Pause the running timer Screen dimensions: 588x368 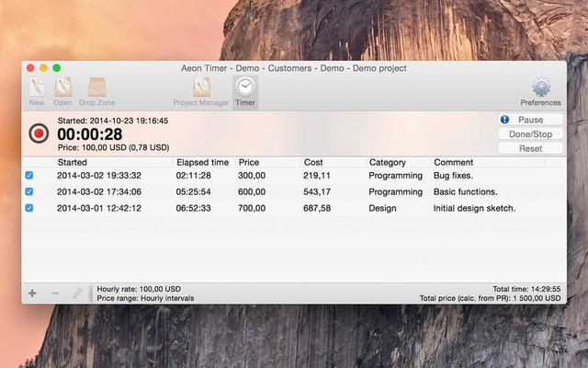point(531,120)
